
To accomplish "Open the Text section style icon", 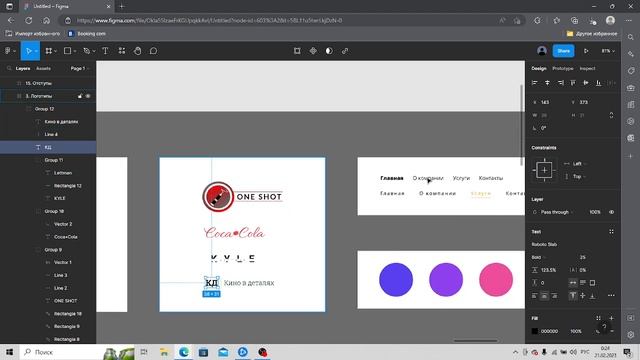I will [611, 231].
